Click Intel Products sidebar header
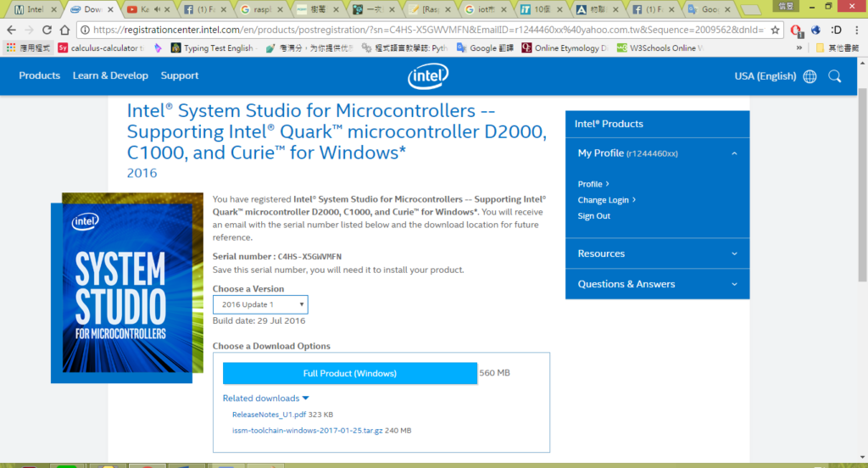This screenshot has width=868, height=468. point(657,124)
